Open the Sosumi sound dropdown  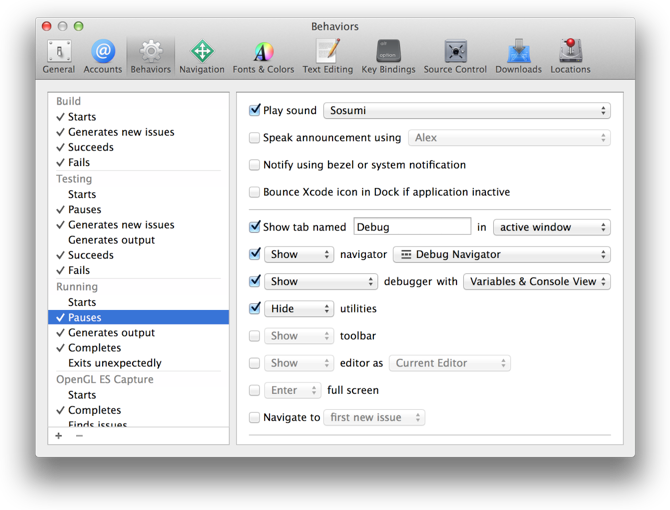coord(467,110)
